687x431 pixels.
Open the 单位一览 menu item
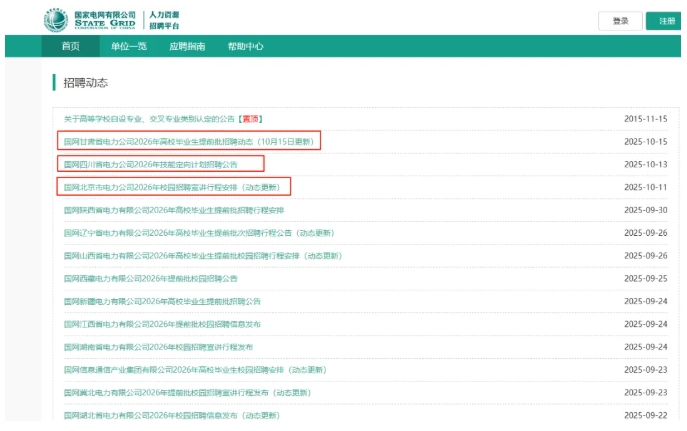pos(128,46)
